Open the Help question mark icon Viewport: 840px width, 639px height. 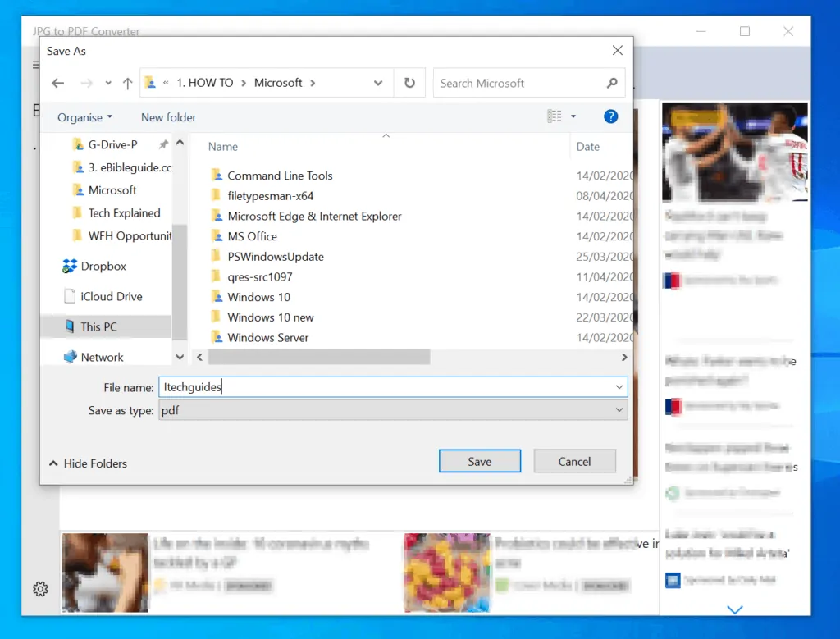610,116
